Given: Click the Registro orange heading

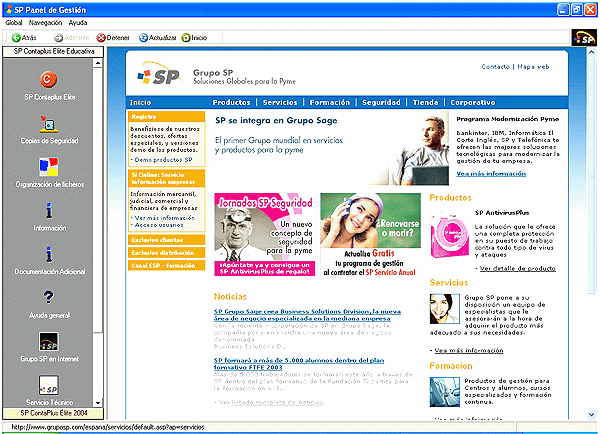Looking at the screenshot, I should tap(166, 117).
